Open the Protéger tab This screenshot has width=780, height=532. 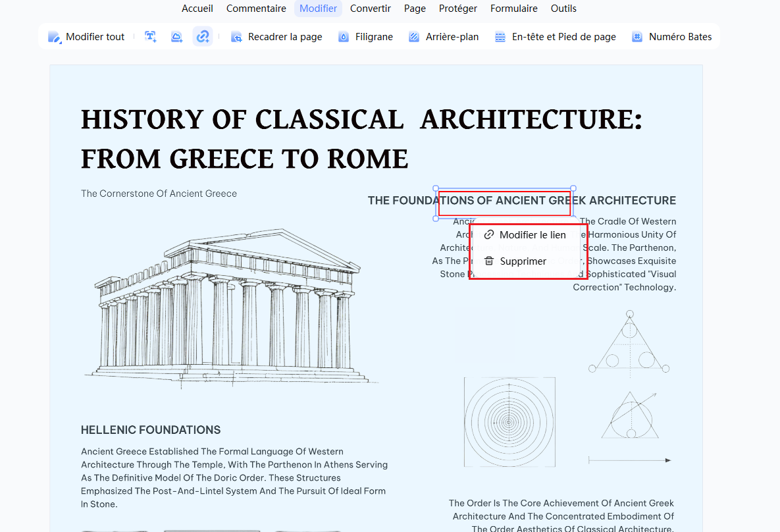[458, 9]
